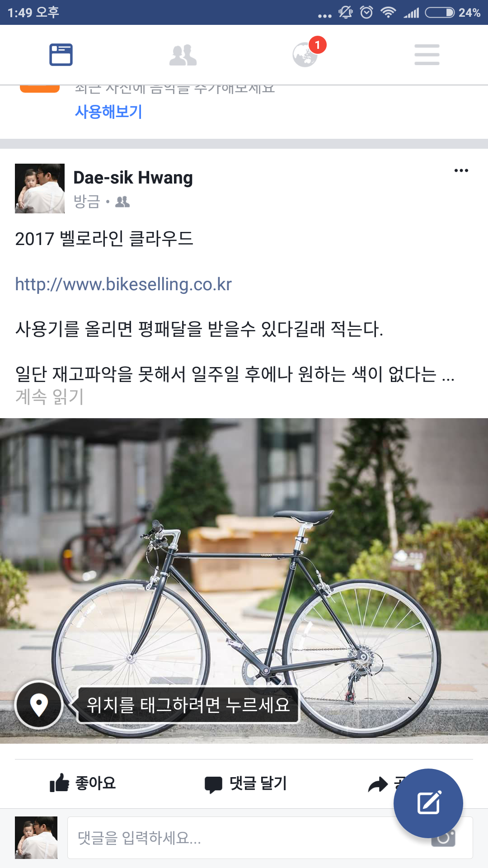Tap the share arrow icon
Screen dimensions: 488x868
click(x=378, y=784)
